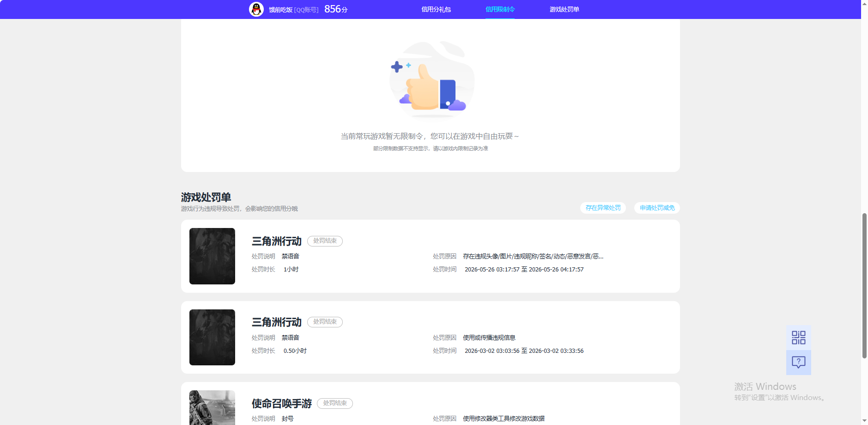The width and height of the screenshot is (868, 425).
Task: Click scrollbar up arrow
Action: 864,3
